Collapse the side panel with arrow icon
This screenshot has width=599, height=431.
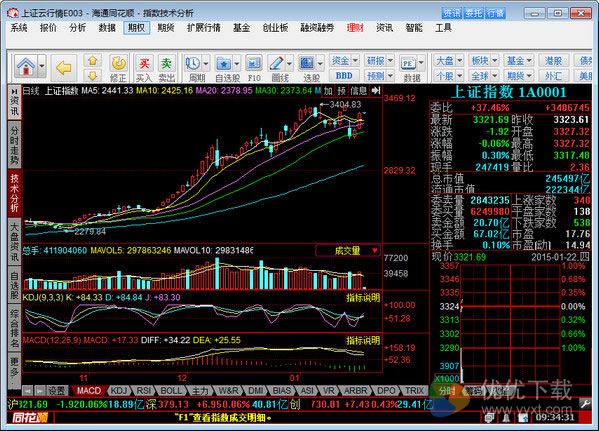tap(376, 91)
